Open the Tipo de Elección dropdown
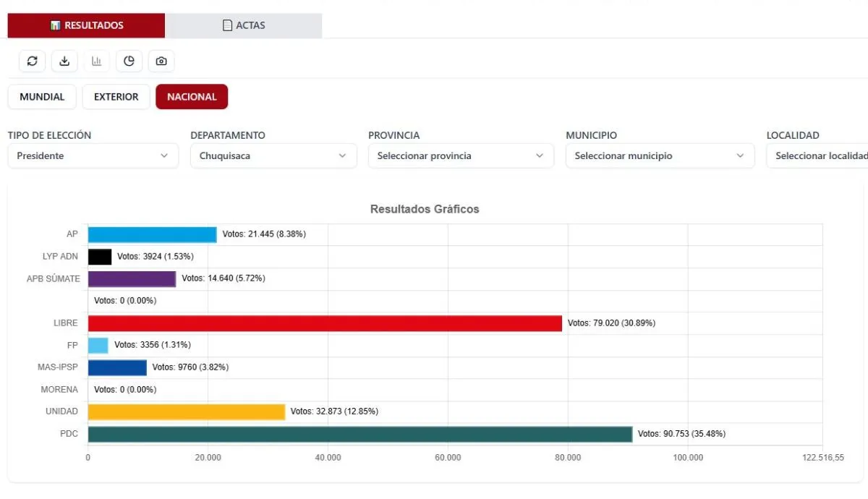 93,155
